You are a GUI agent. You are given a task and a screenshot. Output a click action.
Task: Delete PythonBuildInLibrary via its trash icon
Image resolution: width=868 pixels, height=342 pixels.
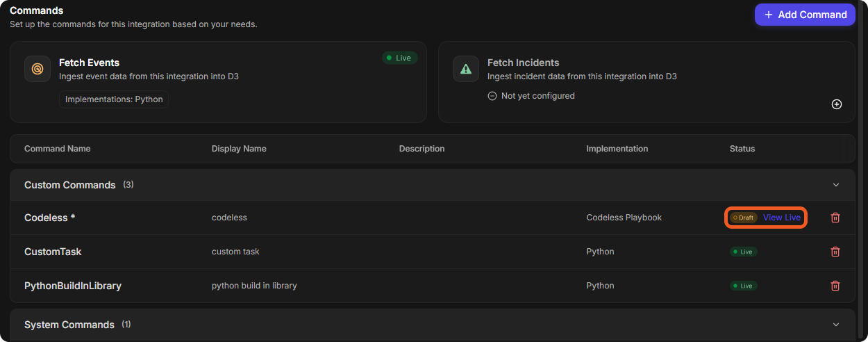835,286
